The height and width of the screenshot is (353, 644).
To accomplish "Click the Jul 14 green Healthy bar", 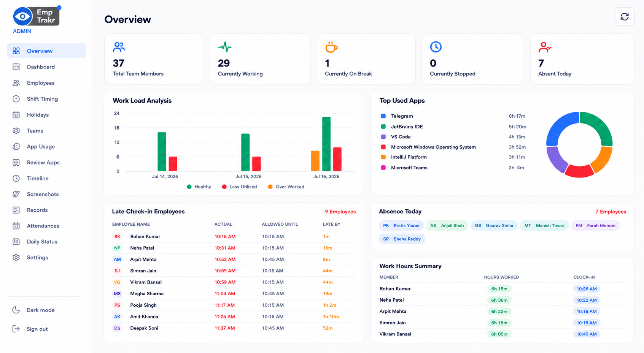I will point(162,152).
